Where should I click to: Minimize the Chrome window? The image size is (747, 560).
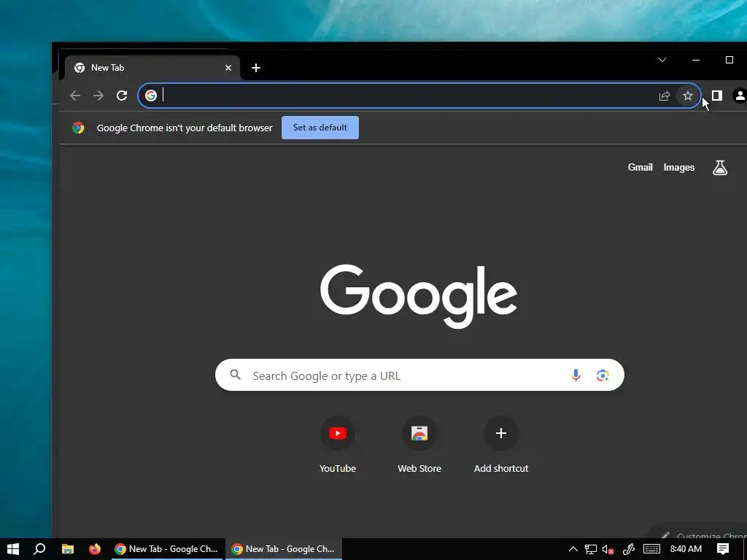click(x=696, y=60)
